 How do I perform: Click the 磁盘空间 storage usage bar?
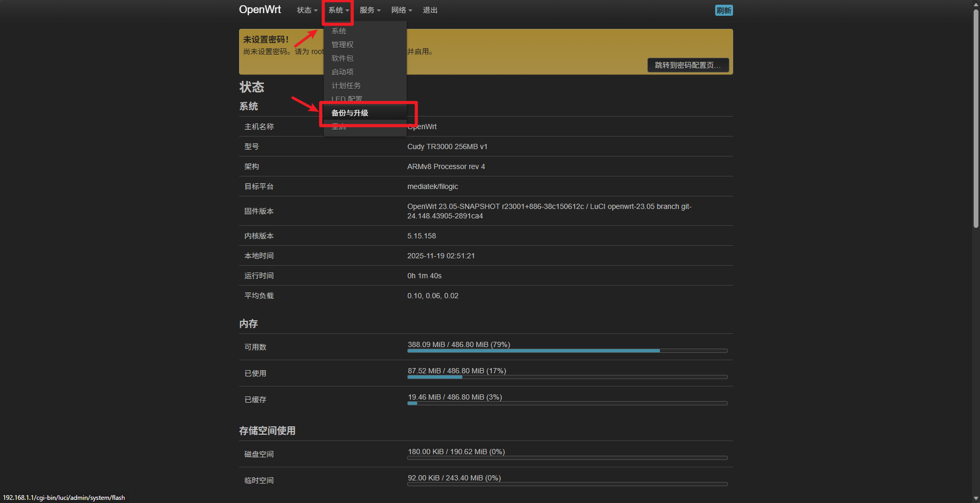click(567, 457)
